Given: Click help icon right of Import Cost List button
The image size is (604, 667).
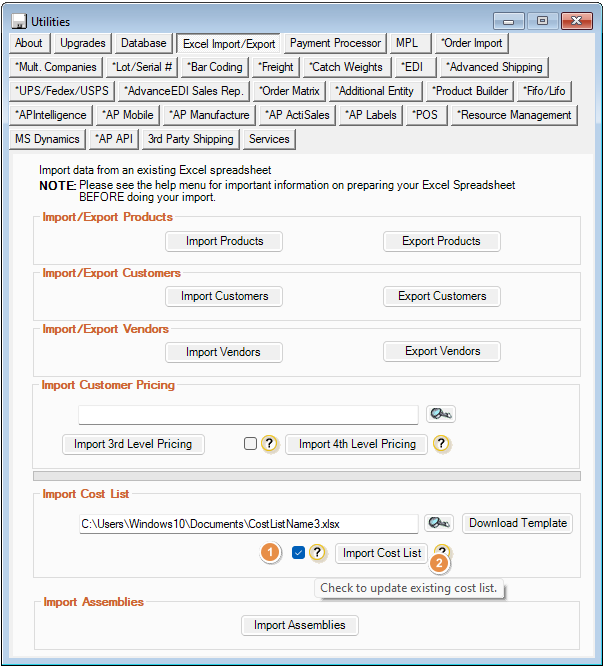Looking at the screenshot, I should point(443,551).
